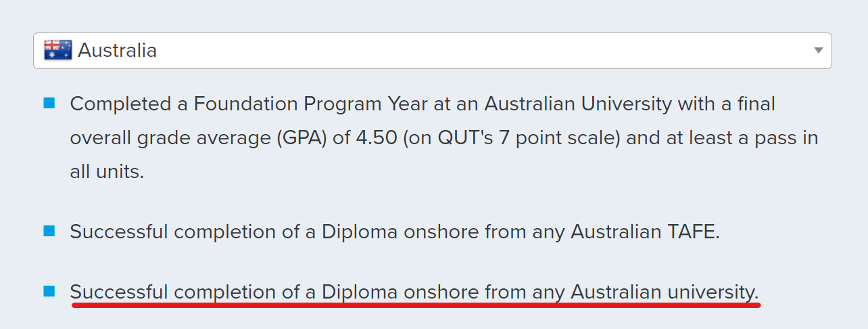Click the Australian flag icon

(57, 50)
